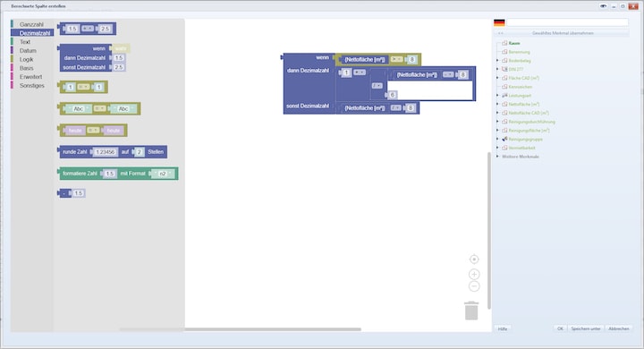Click the trash can in the workspace
Image resolution: width=644 pixels, height=349 pixels.
[471, 311]
